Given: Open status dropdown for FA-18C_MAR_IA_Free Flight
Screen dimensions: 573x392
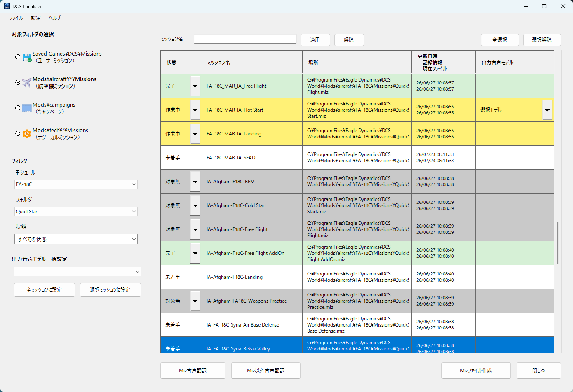Looking at the screenshot, I should click(x=195, y=86).
